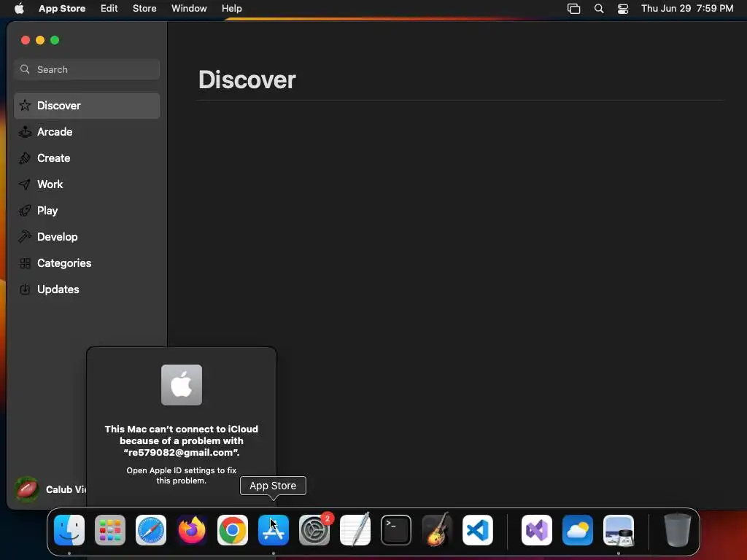Click the magnifier icon in search field
747x560 pixels.
click(25, 69)
